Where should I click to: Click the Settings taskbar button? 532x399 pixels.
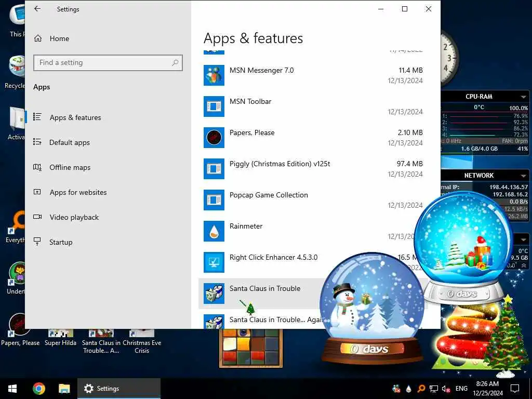pyautogui.click(x=119, y=389)
